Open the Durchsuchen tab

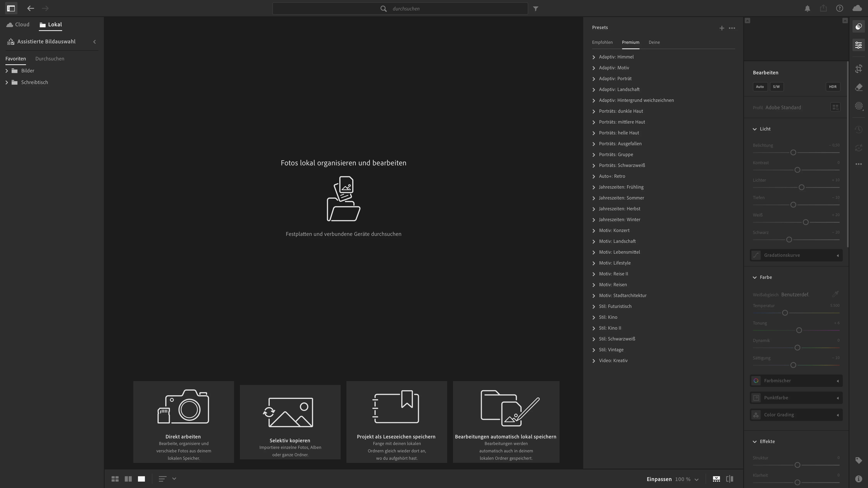(50, 59)
